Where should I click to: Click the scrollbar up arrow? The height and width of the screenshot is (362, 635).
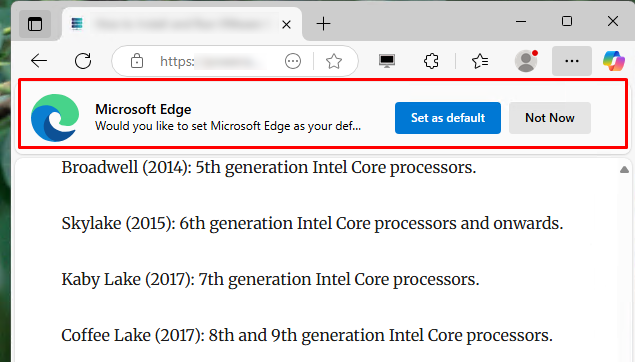pyautogui.click(x=624, y=170)
